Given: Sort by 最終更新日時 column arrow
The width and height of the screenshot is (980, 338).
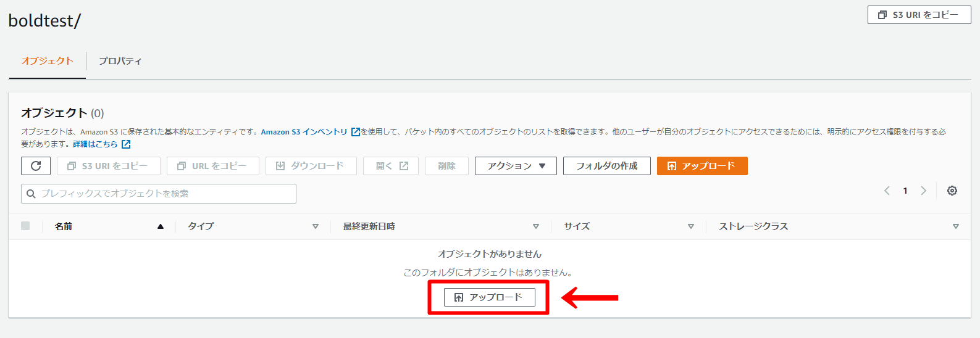Looking at the screenshot, I should pos(536,226).
